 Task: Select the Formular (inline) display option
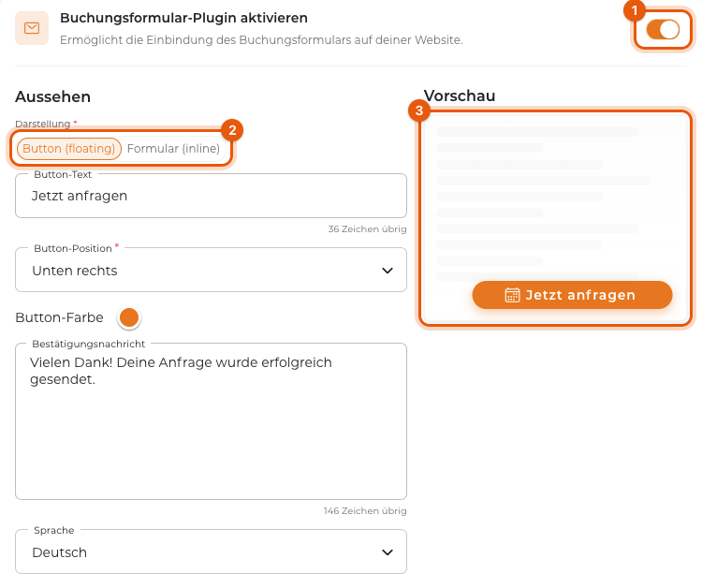coord(173,149)
